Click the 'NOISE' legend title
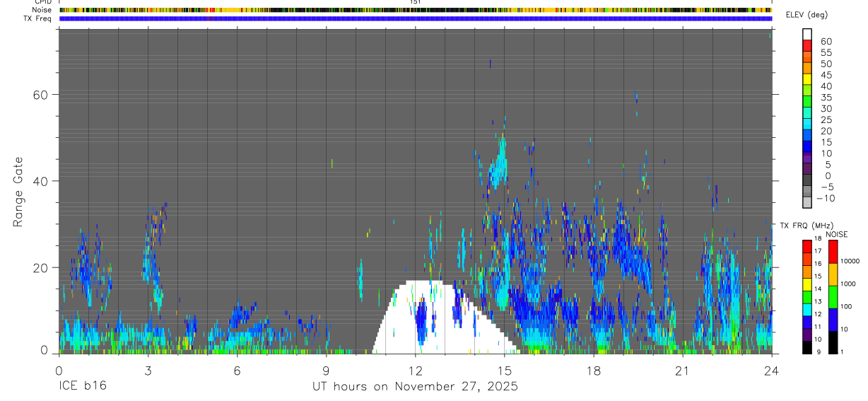This screenshot has height=401, width=868. pos(836,234)
